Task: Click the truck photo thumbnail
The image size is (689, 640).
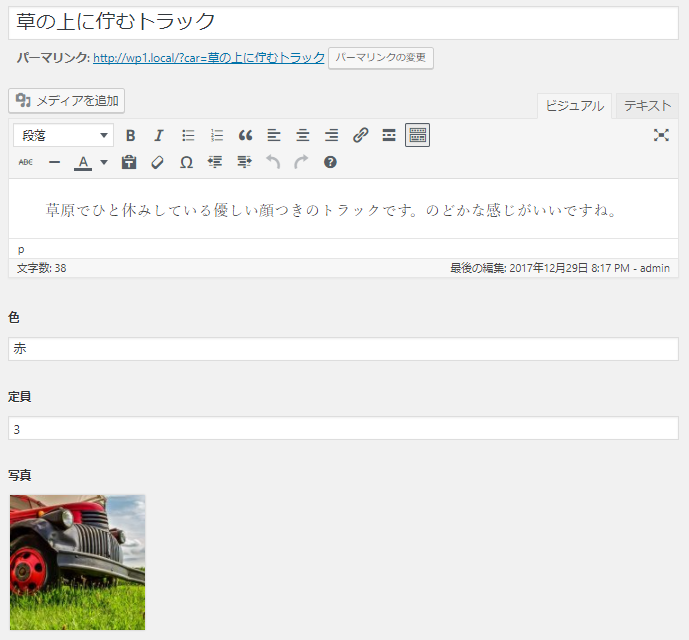Action: click(x=77, y=561)
